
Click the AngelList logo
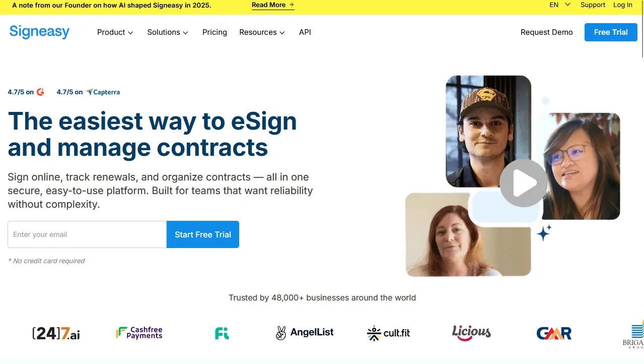(x=305, y=333)
